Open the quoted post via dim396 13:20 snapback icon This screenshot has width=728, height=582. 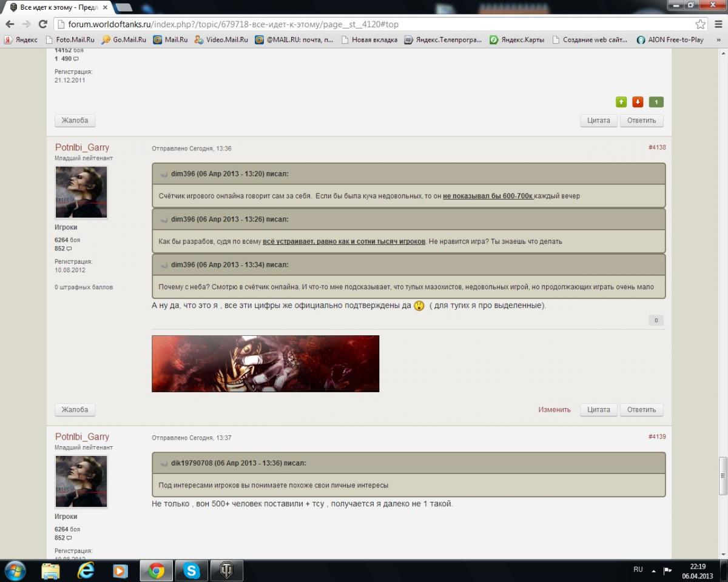(x=164, y=174)
